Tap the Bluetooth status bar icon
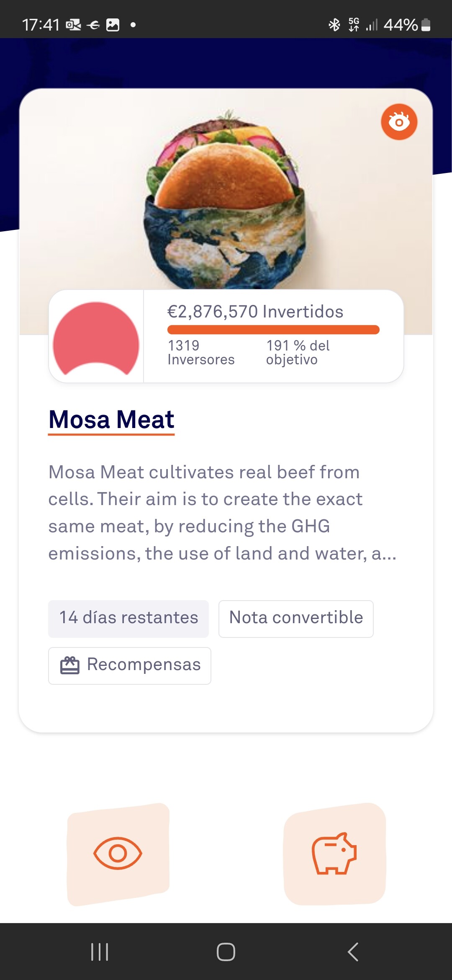Viewport: 452px width, 980px height. tap(334, 25)
